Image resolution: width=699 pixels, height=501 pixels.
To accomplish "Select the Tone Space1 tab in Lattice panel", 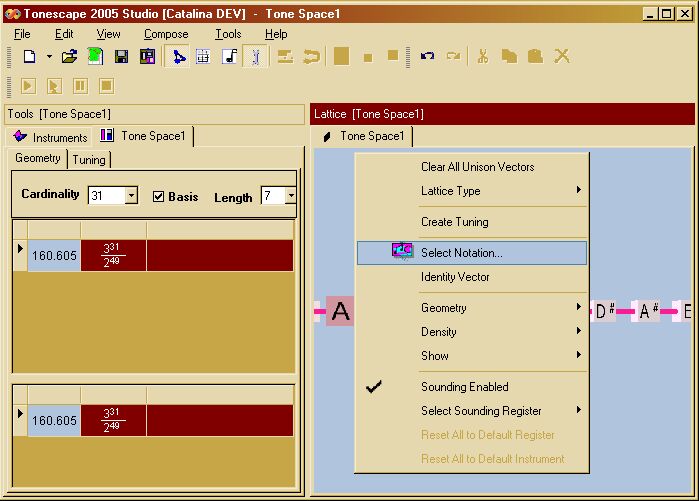I will (363, 136).
